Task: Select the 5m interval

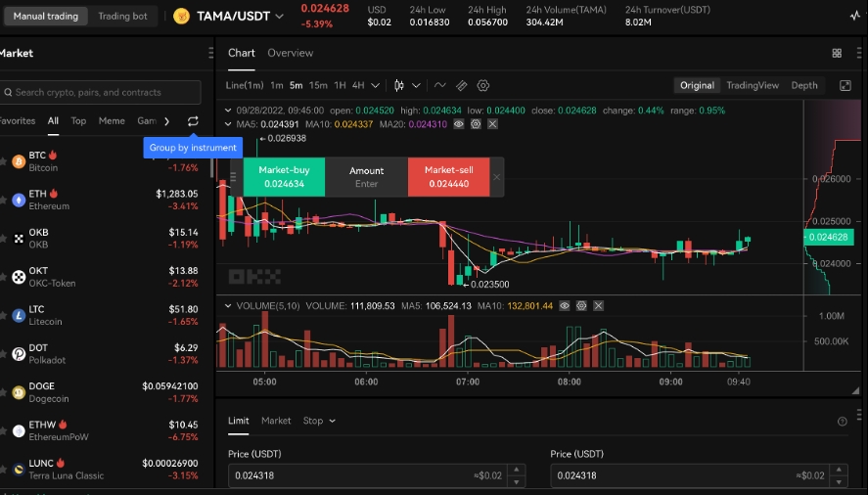Action: pyautogui.click(x=297, y=85)
